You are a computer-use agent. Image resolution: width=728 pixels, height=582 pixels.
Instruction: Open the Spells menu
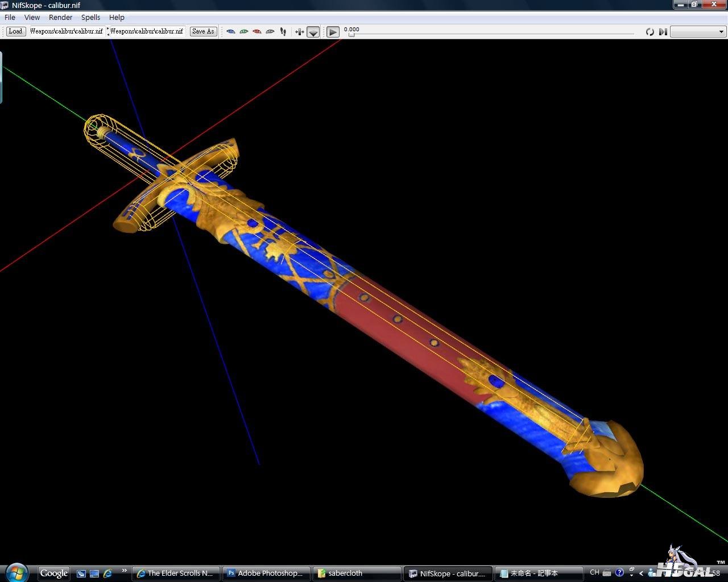point(90,17)
